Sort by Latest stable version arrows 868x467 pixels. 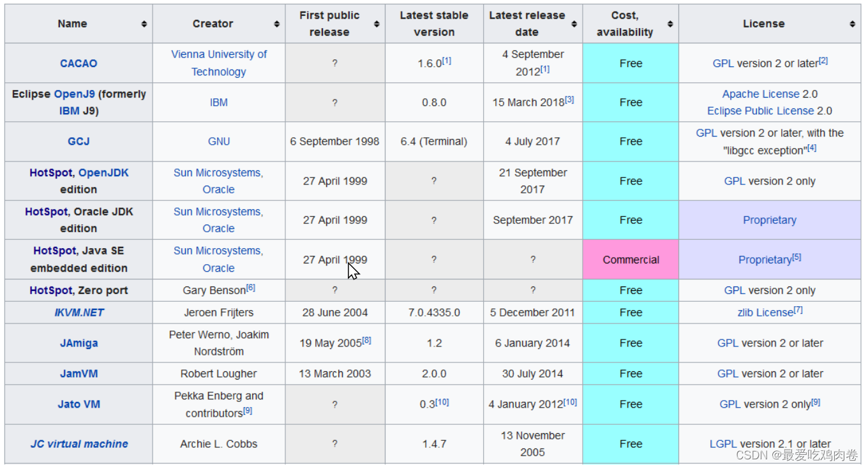coord(475,24)
